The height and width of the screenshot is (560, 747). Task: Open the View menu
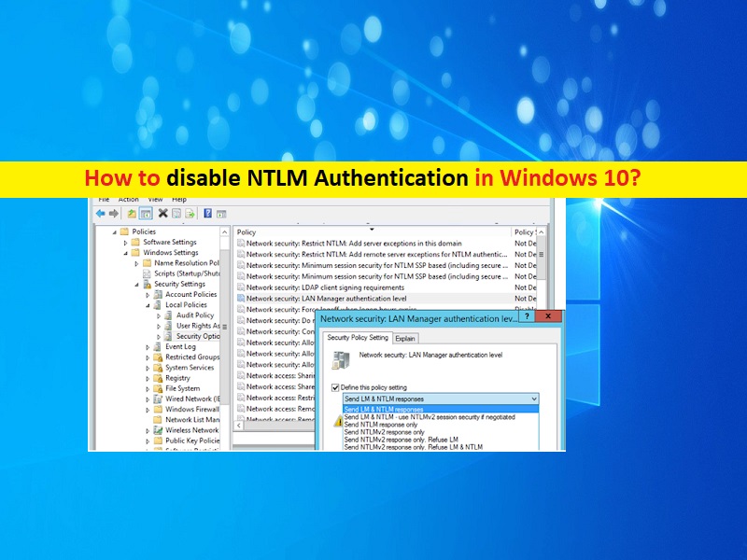point(155,199)
